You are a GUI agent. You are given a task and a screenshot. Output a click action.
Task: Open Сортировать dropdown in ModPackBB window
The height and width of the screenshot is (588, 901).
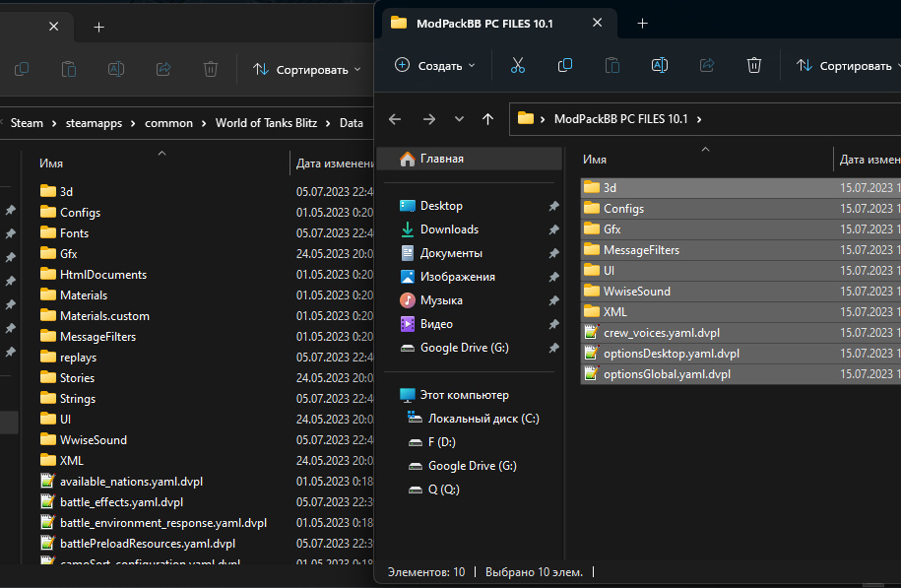848,66
